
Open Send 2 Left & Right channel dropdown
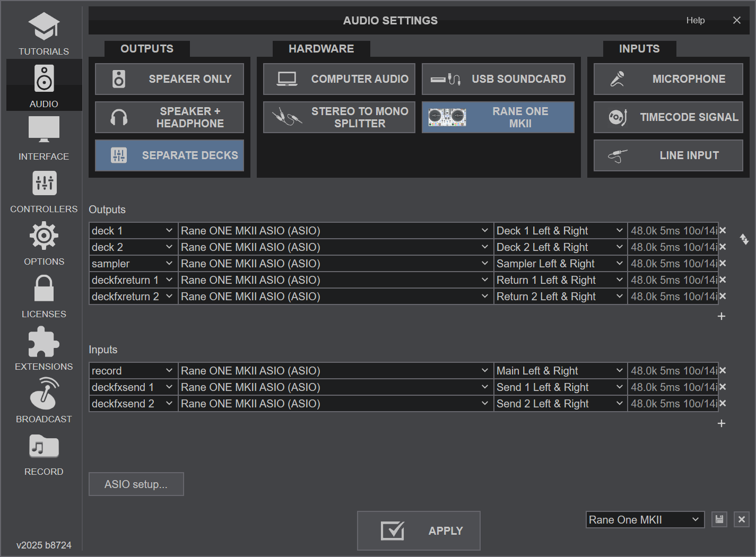point(560,404)
